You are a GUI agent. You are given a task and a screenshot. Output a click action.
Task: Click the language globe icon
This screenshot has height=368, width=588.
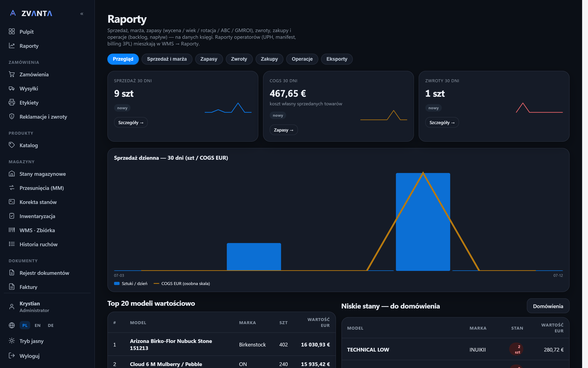coord(12,325)
